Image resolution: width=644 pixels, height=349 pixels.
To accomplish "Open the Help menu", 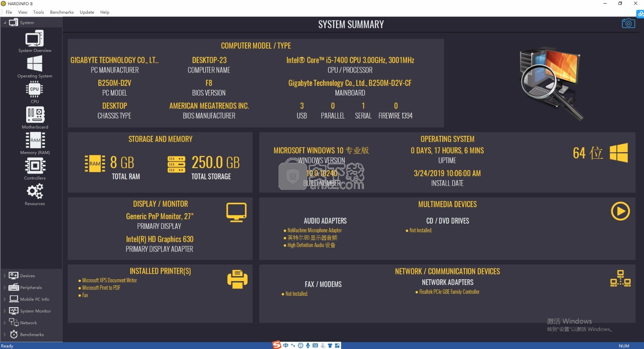I will tap(105, 12).
